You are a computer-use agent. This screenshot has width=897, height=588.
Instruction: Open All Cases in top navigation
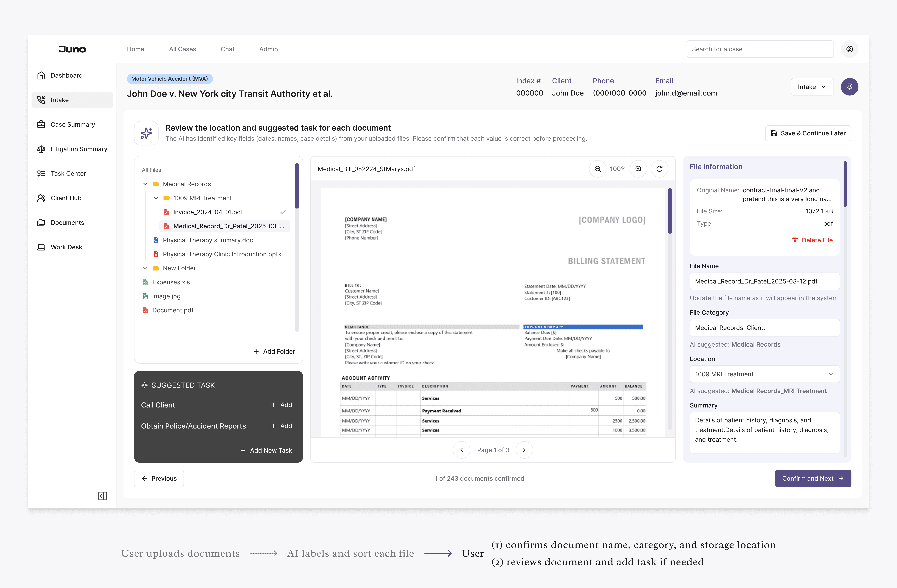(x=182, y=49)
